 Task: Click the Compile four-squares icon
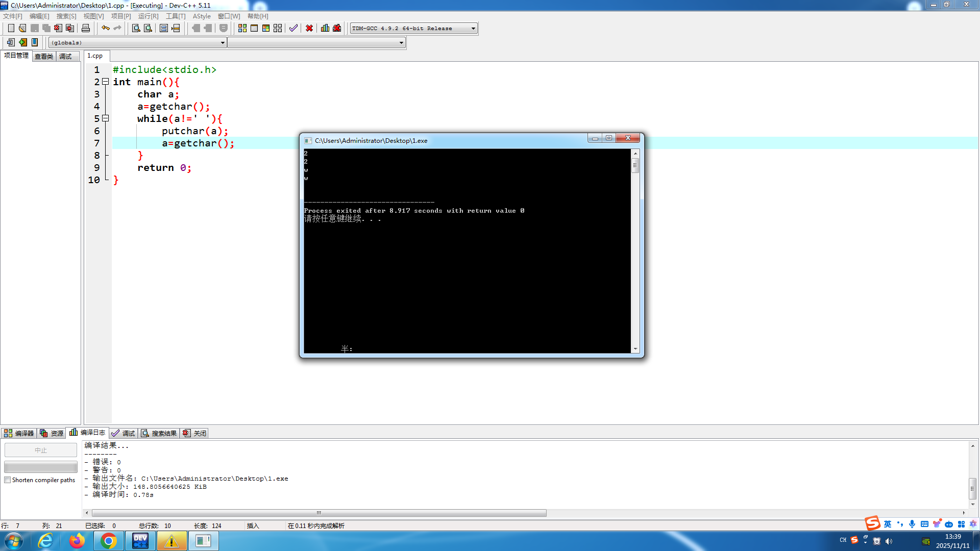click(x=242, y=28)
